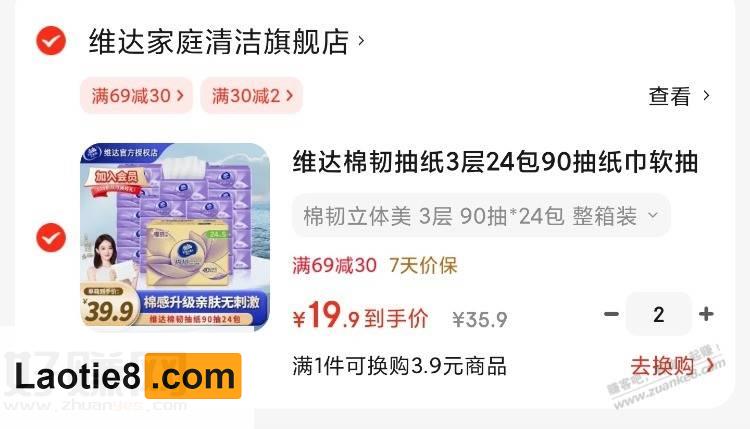Image resolution: width=750 pixels, height=429 pixels.
Task: Click the dropdown arrow in specification selector
Action: pyautogui.click(x=653, y=215)
